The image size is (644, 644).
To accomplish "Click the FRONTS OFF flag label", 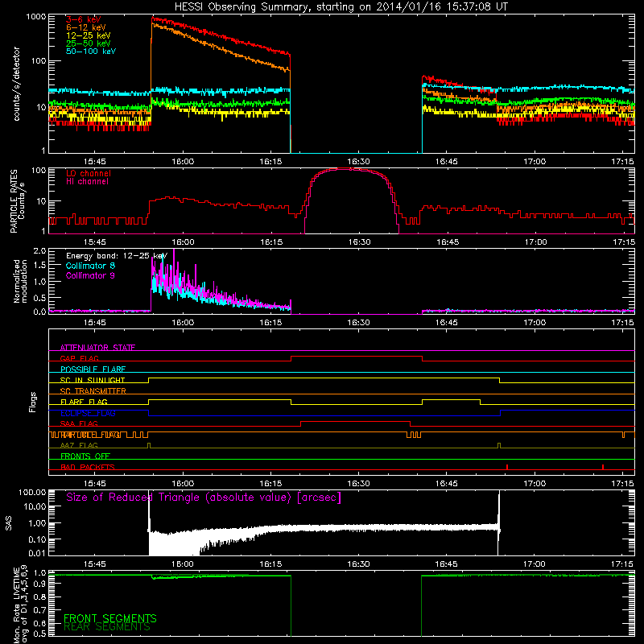I will [x=85, y=456].
